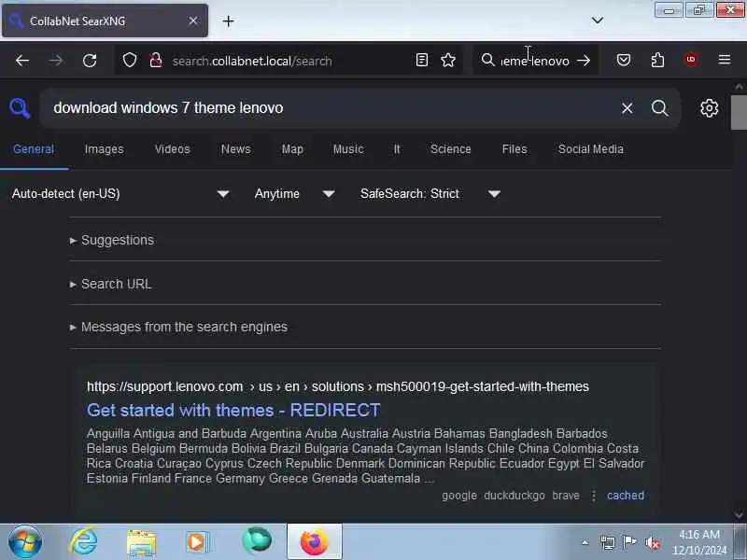This screenshot has width=747, height=560.
Task: Show hidden system tray icons
Action: [x=585, y=542]
